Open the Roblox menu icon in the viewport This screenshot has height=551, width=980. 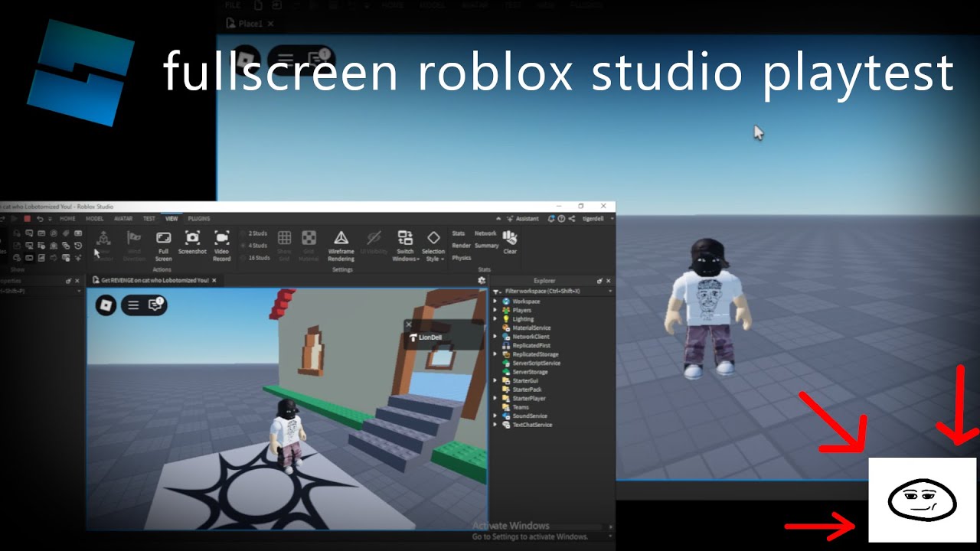106,305
